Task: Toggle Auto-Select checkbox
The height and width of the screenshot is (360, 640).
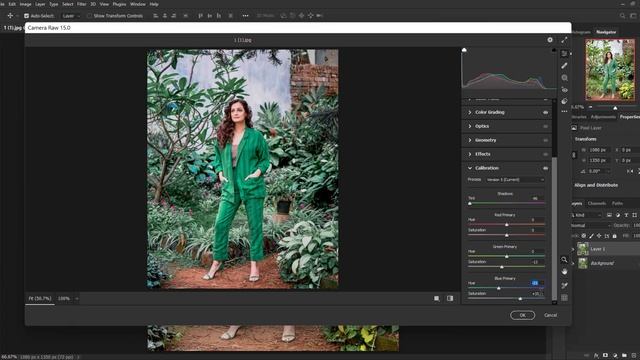Action: coord(27,16)
